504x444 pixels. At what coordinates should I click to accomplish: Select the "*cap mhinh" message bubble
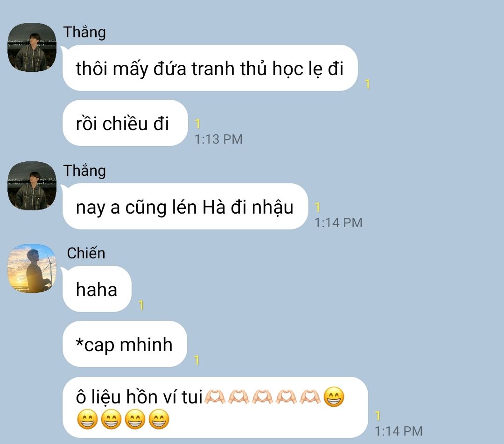tap(125, 344)
